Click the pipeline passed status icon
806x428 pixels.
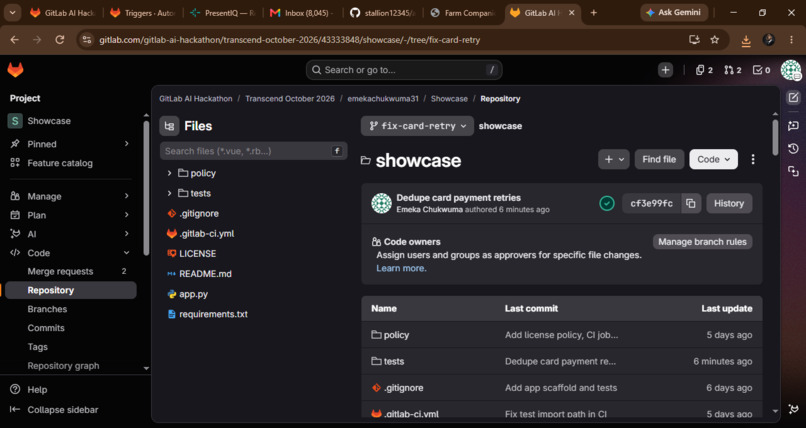click(x=607, y=203)
